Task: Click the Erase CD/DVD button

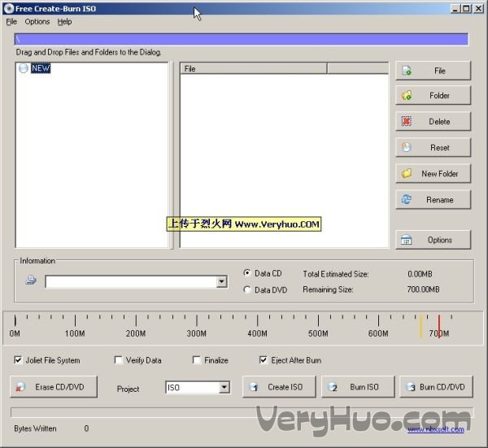Action: point(54,387)
